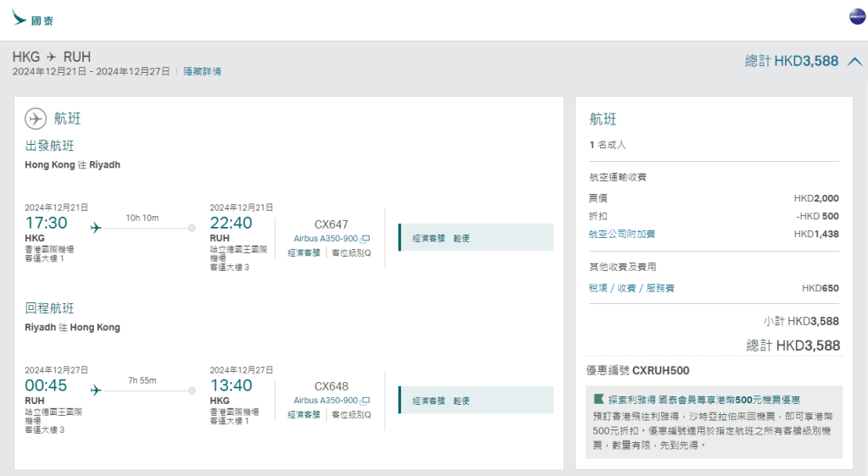Open 稅項 / 收費 / 服務費 breakdown
The image size is (868, 476).
click(632, 288)
